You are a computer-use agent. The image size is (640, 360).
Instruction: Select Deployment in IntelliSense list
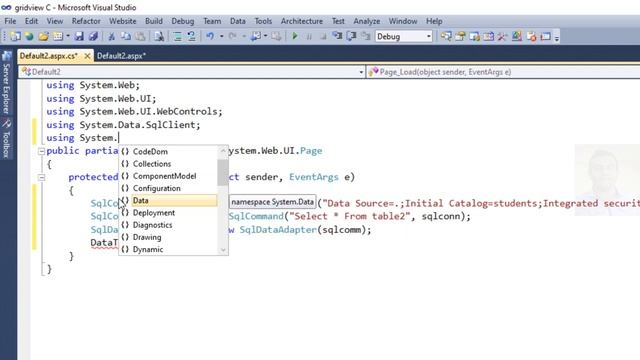click(168, 213)
